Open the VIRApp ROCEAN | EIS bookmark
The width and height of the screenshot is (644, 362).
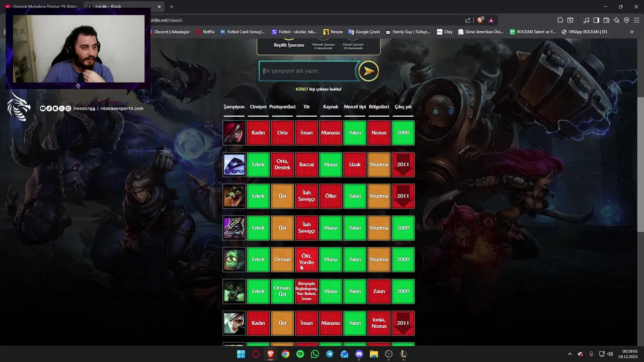[x=584, y=32]
